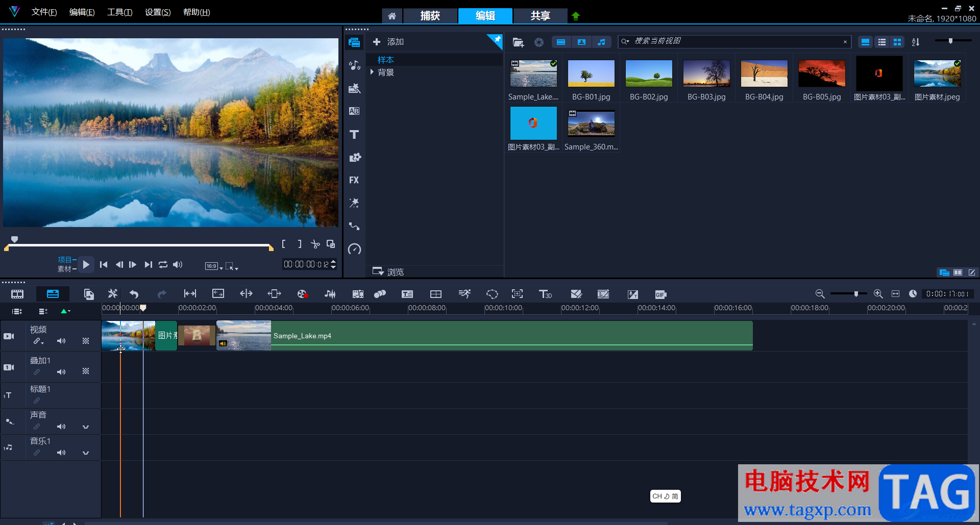This screenshot has height=525, width=980.
Task: Open the overlay graphics library icon
Action: click(x=354, y=157)
